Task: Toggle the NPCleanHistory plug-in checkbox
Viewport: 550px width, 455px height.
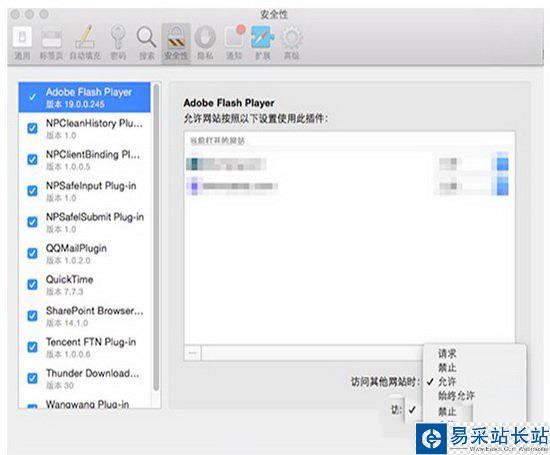Action: click(32, 128)
